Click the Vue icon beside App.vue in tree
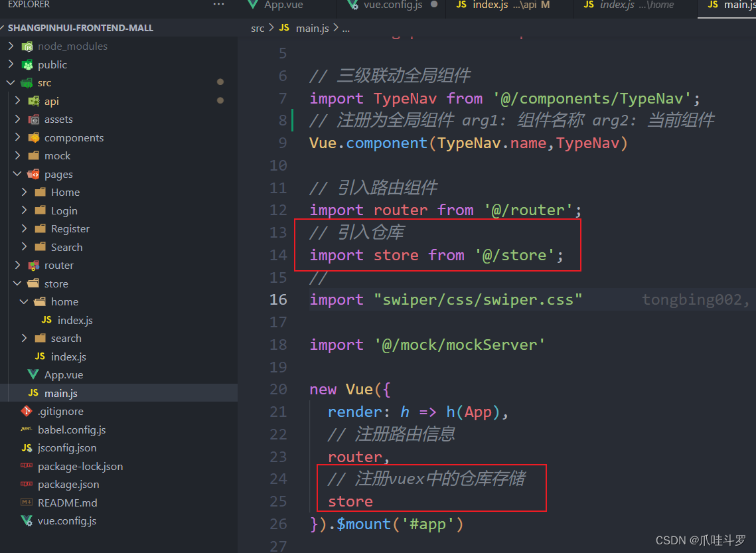This screenshot has height=553, width=756. pyautogui.click(x=33, y=374)
